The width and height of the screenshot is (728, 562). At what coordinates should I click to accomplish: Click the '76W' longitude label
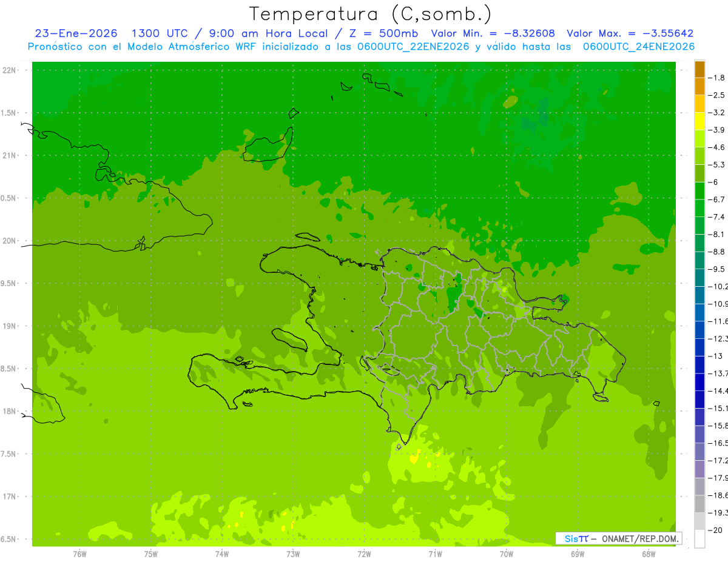[79, 554]
